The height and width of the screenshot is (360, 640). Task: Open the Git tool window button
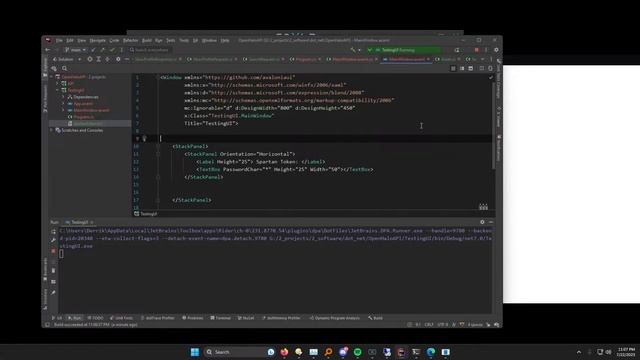57,318
